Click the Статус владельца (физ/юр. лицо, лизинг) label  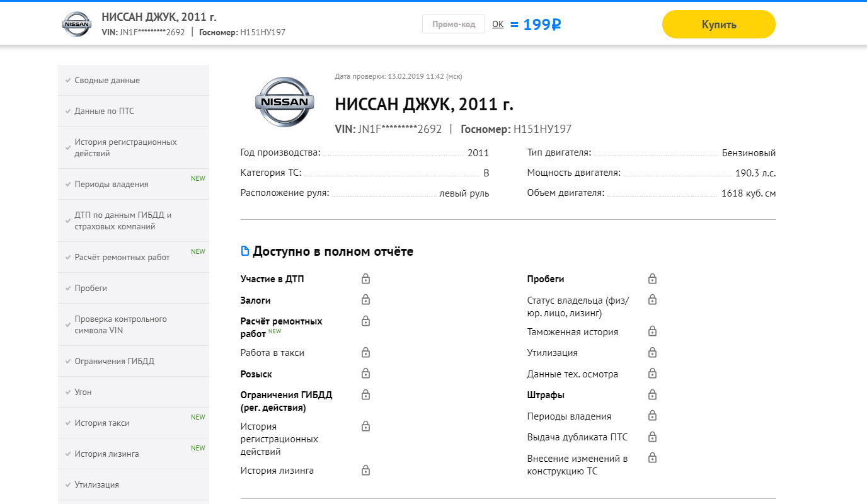pos(578,306)
